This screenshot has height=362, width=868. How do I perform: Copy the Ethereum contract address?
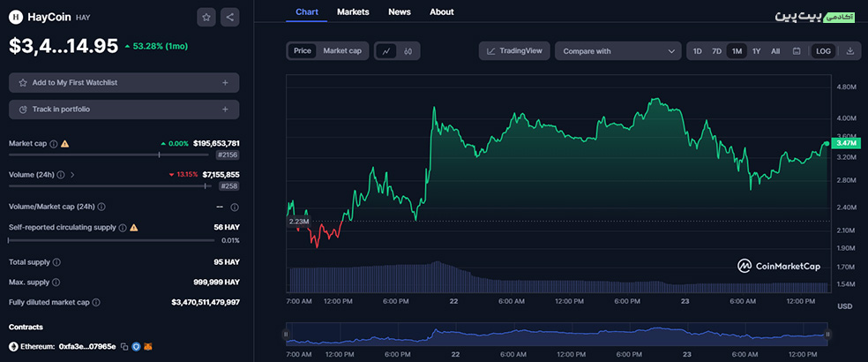tap(124, 346)
